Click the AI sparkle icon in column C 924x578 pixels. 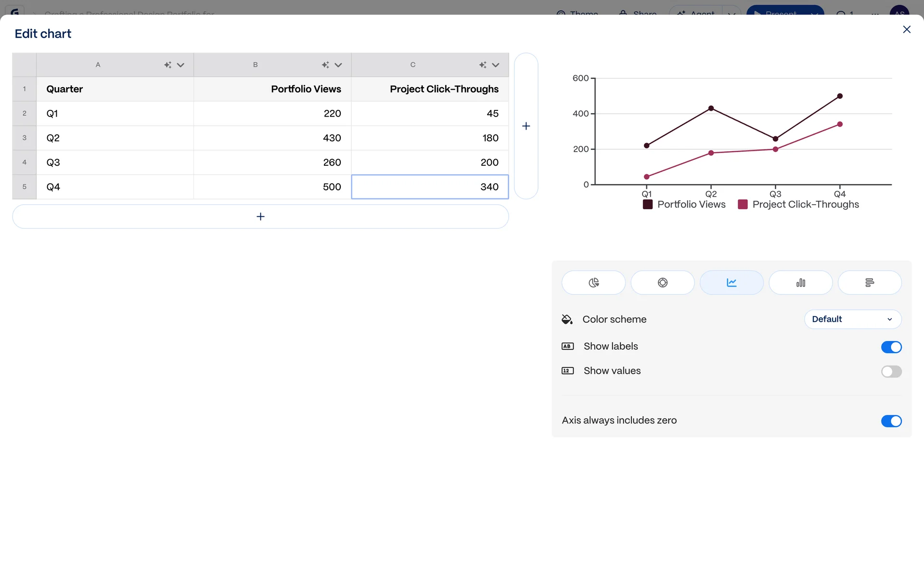(x=483, y=65)
